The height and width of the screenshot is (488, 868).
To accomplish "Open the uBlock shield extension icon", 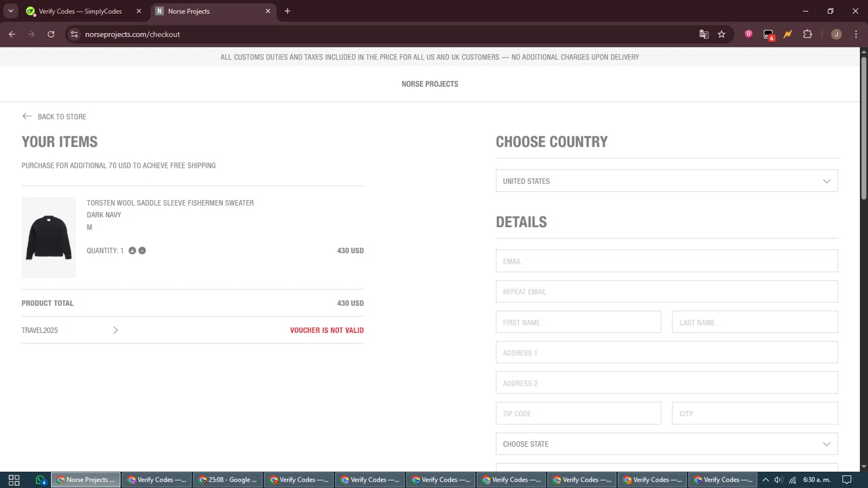I will point(748,34).
